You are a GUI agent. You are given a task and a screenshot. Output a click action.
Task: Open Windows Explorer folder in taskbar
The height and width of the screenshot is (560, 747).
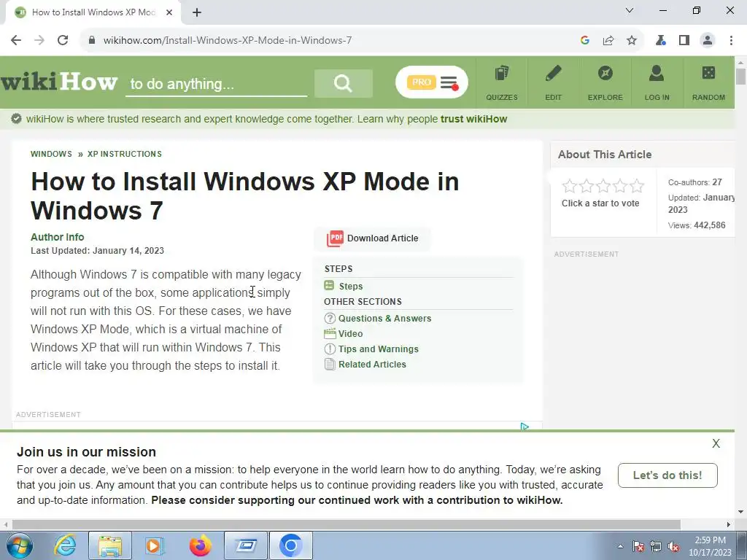coord(110,545)
